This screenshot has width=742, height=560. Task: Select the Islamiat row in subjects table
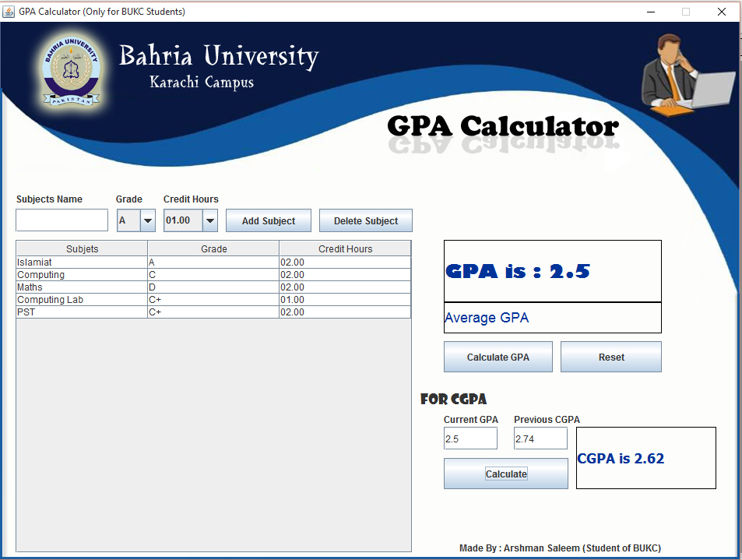click(213, 262)
